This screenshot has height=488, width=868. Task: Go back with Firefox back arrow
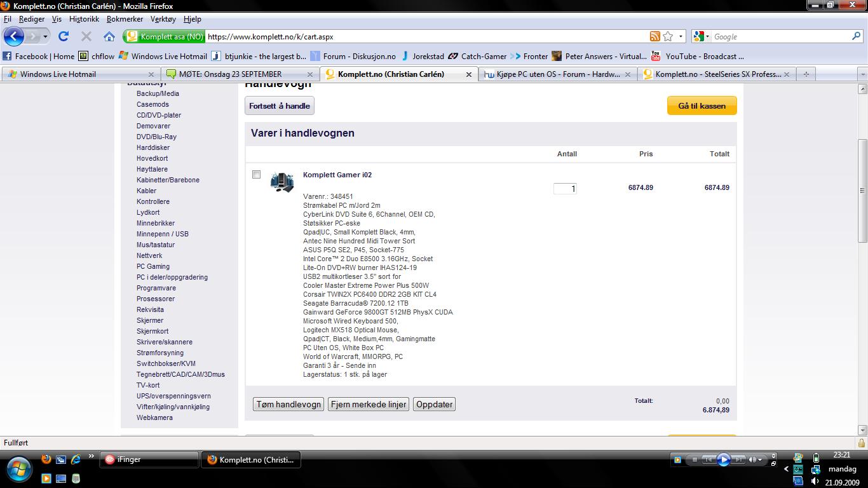coord(13,36)
